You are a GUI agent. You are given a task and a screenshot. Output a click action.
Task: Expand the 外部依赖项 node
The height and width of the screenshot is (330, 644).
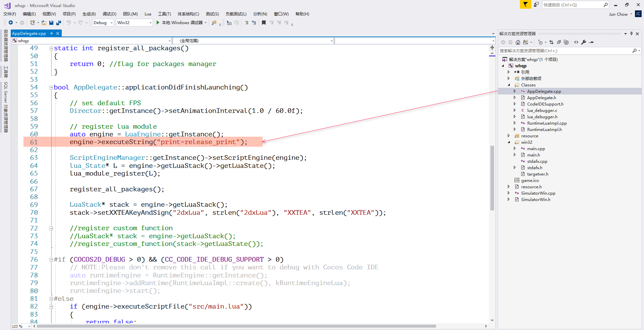pos(509,79)
